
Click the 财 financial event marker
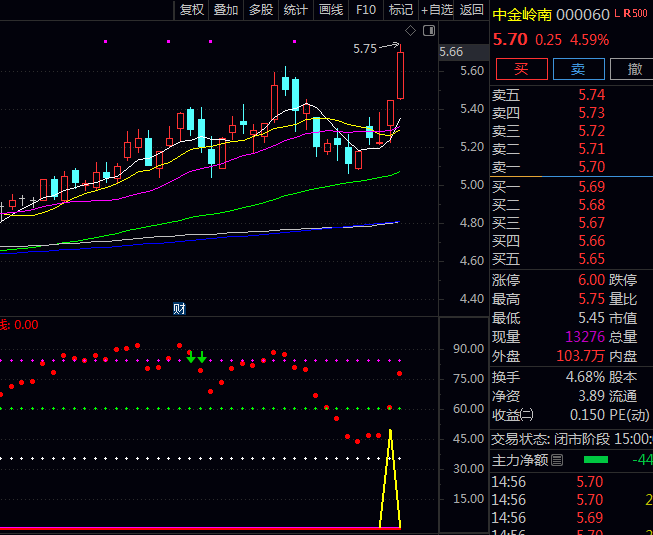[x=179, y=308]
